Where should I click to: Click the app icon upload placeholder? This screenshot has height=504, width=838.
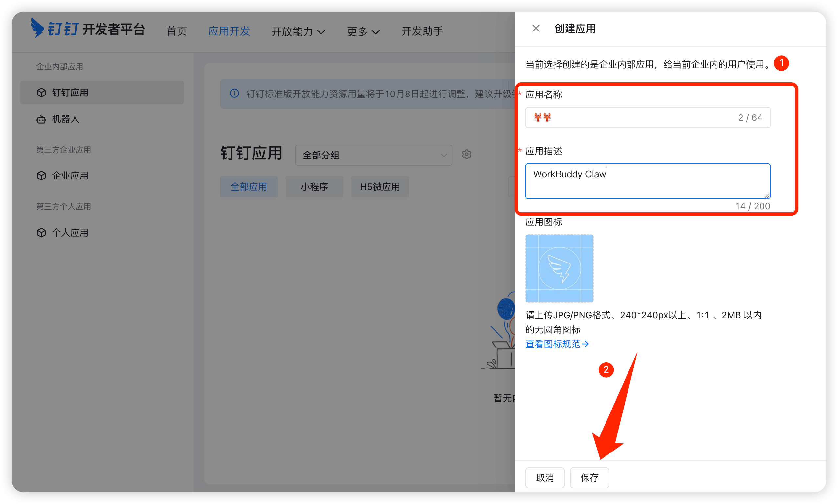[x=559, y=268]
